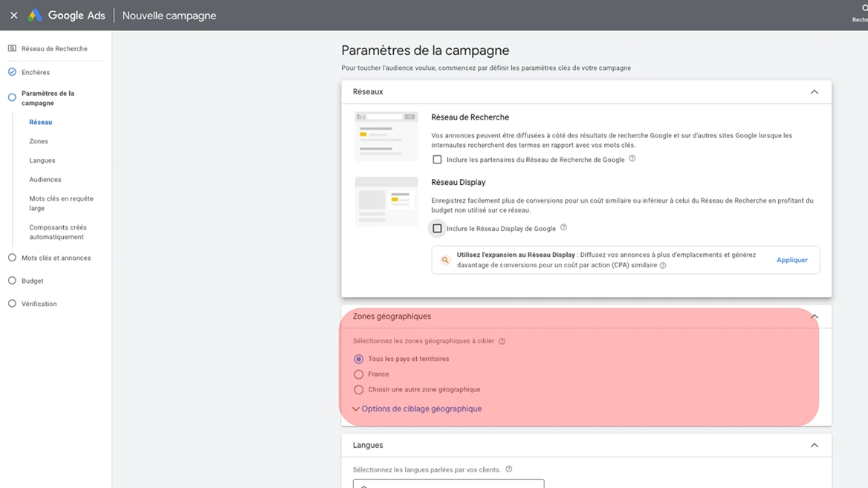
Task: Open Paramètres de la campagne step
Action: [x=48, y=98]
